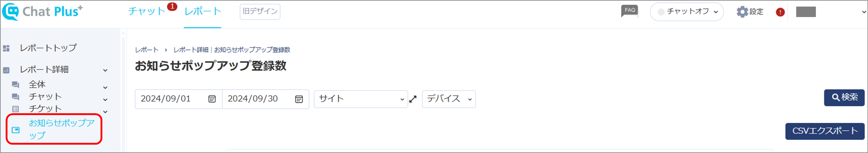Switch to the チャット tab
Image resolution: width=868 pixels, height=153 pixels.
147,11
